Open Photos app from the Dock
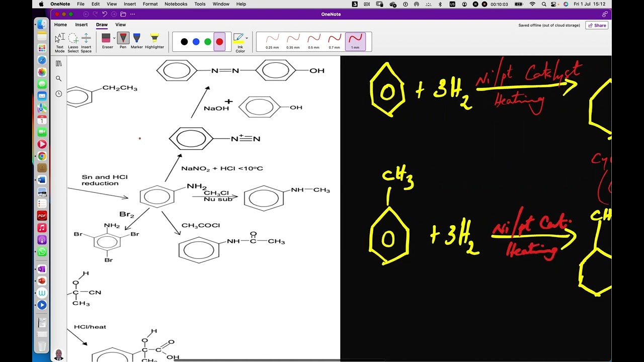Image resolution: width=644 pixels, height=362 pixels. tap(42, 72)
